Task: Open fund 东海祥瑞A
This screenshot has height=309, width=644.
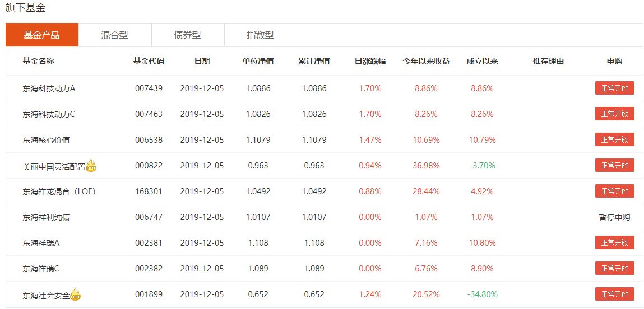Action: tap(41, 243)
